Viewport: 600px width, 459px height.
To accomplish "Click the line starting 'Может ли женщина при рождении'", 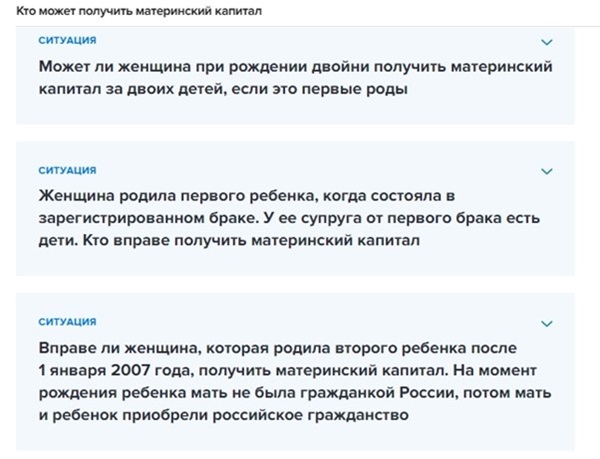I will [x=296, y=66].
